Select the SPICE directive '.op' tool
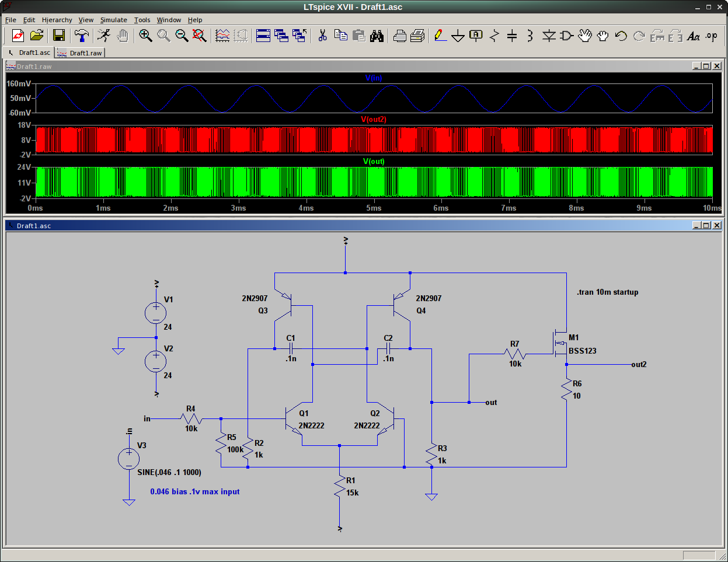The image size is (728, 562). [711, 36]
